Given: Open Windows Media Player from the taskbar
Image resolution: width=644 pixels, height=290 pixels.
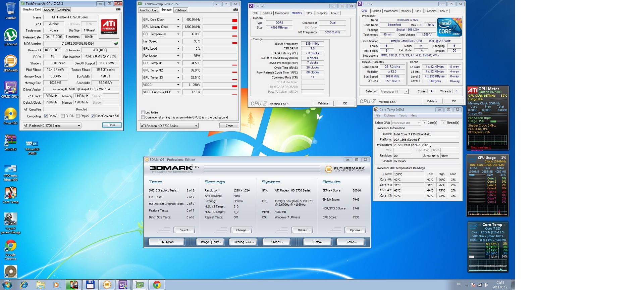Looking at the screenshot, I should (56, 285).
